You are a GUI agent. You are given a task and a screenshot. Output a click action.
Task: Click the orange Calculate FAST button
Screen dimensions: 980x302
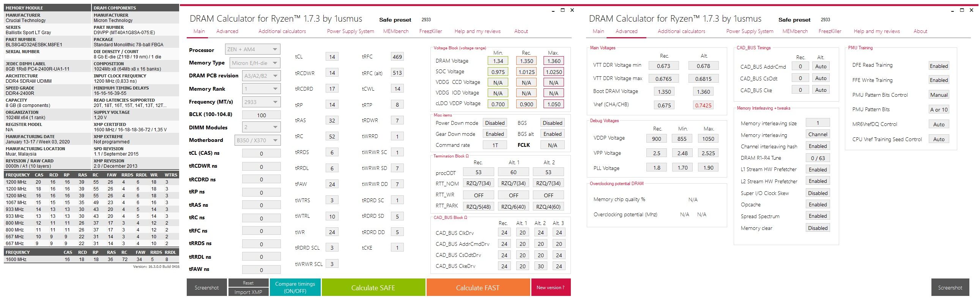(478, 288)
